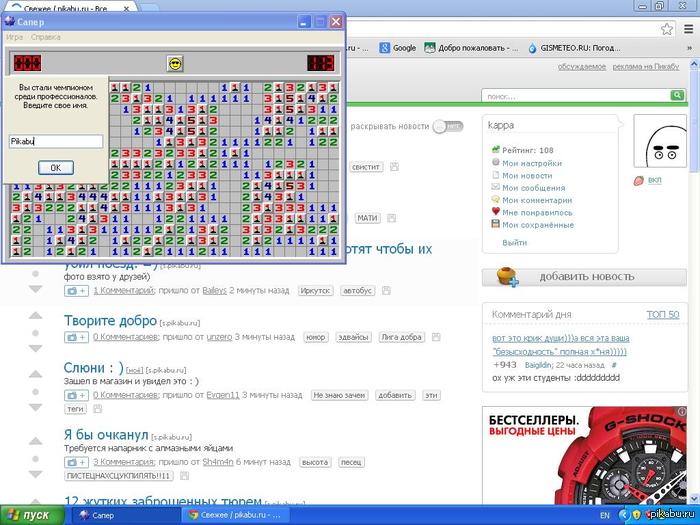Screen dimensions: 700x525
Task: Click the добавить новость button
Action: click(x=584, y=277)
